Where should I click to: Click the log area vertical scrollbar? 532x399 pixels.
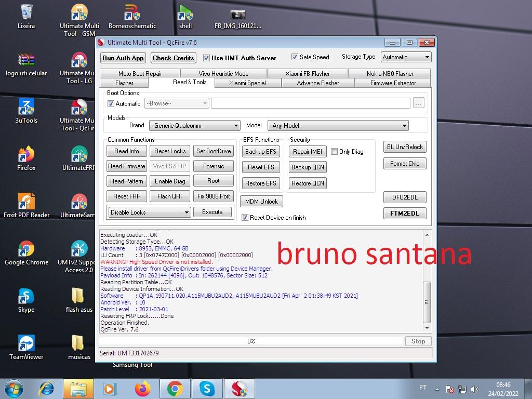[427, 301]
